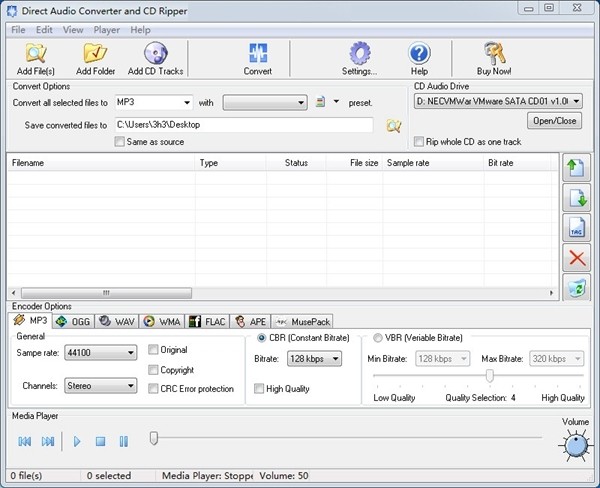600x488 pixels.
Task: Check Rip whole CD as one track
Action: [419, 142]
